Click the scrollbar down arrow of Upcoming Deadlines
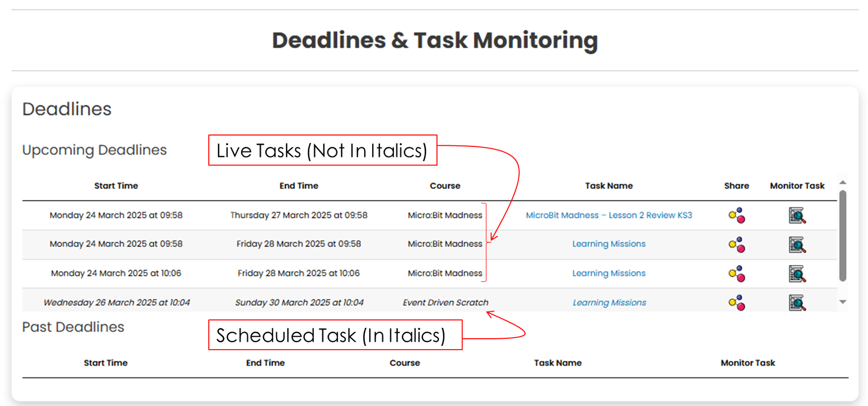The image size is (868, 406). coord(843,302)
